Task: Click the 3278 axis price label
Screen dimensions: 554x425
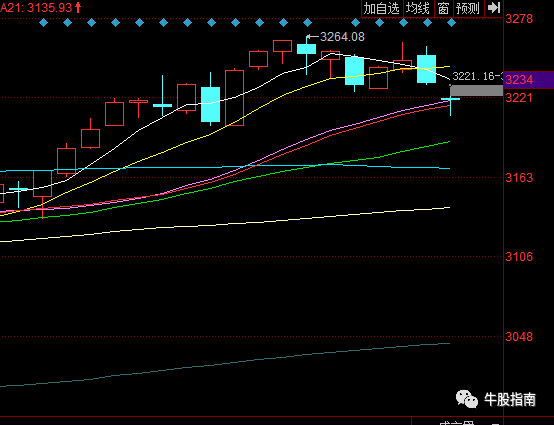Action: click(x=519, y=19)
